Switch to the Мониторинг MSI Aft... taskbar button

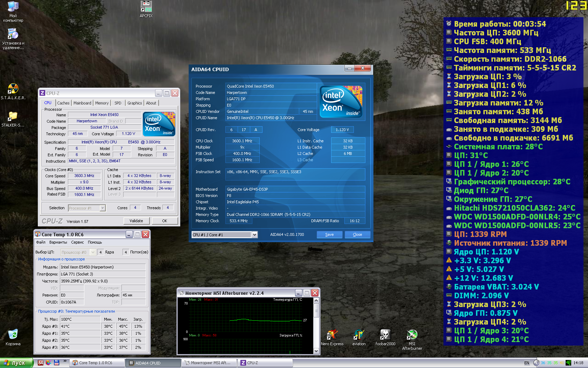click(209, 363)
